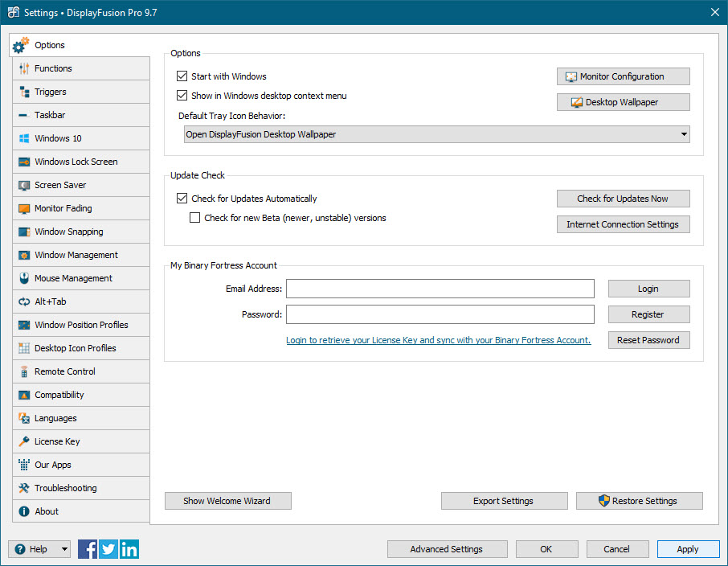
Task: Click the Remote Control icon
Action: 24,371
